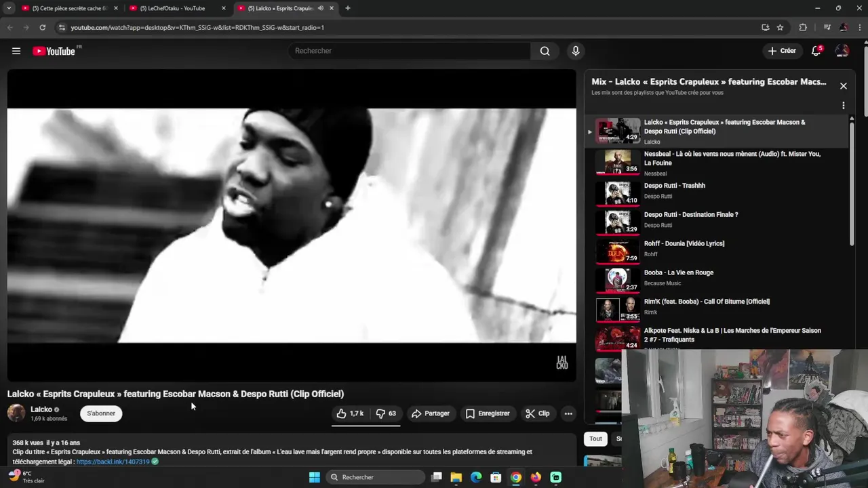Click the video title Lalcko Esprits Crapuleux

coord(176,394)
